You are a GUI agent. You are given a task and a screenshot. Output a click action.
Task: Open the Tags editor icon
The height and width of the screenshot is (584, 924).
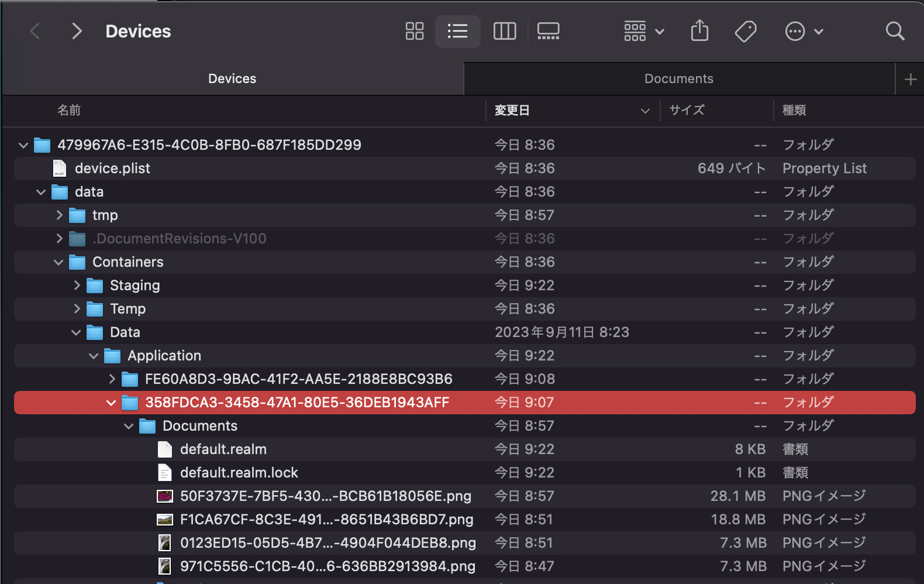(x=746, y=31)
